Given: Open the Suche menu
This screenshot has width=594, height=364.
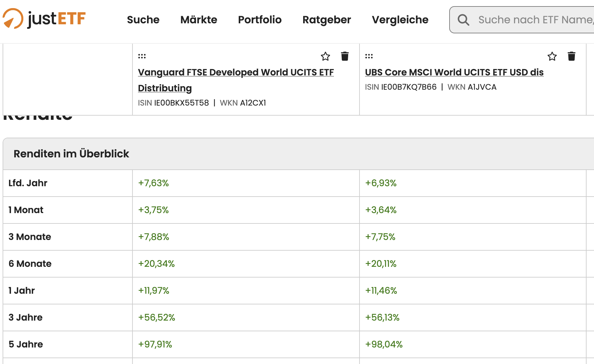Looking at the screenshot, I should [x=143, y=20].
